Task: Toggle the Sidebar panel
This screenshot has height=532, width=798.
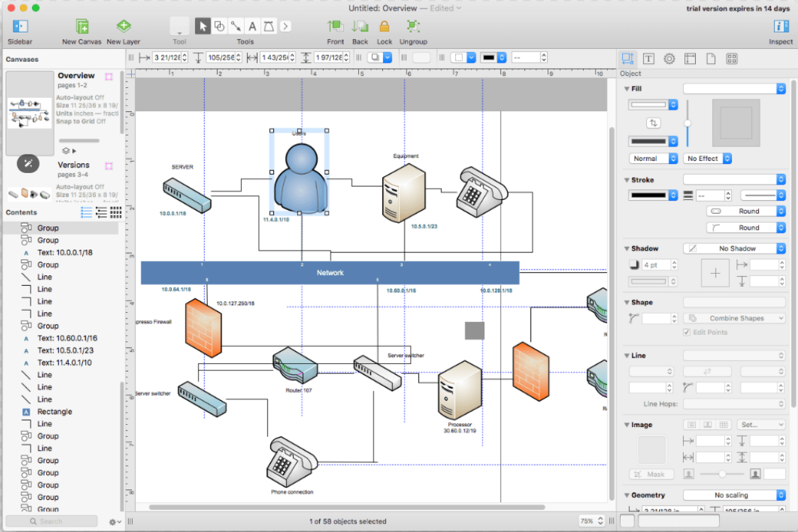Action: 20,28
